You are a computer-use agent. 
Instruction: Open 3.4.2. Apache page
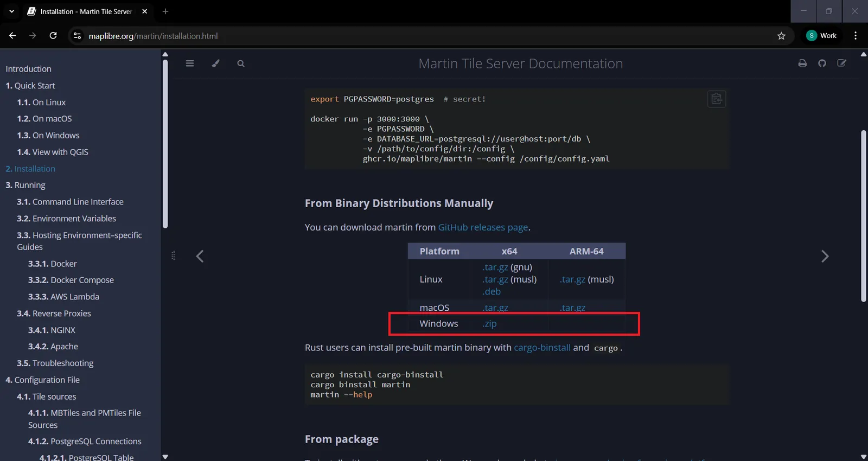(x=53, y=347)
